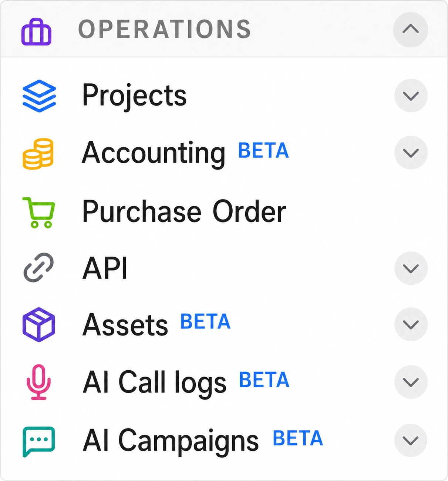
Task: Click the pink microphone icon
Action: [x=39, y=382]
